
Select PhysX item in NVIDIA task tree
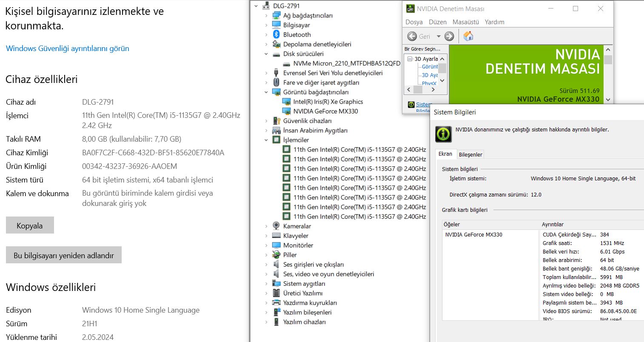tap(429, 83)
